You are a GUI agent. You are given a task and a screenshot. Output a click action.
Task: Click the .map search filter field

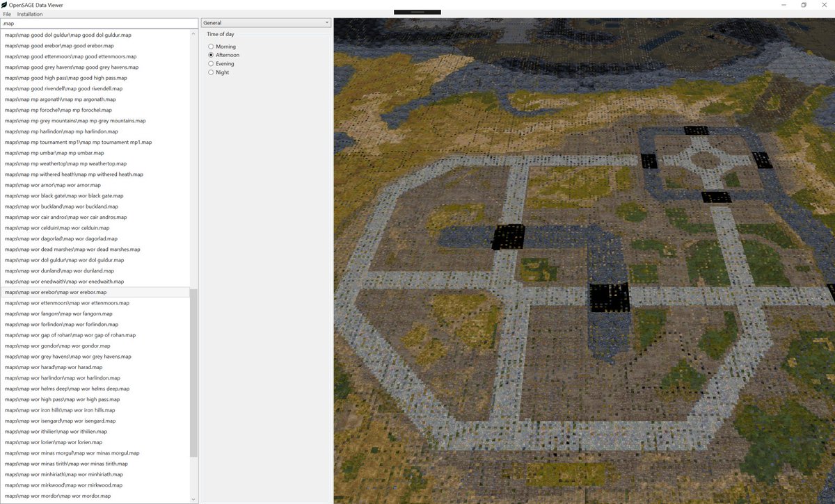(100, 24)
